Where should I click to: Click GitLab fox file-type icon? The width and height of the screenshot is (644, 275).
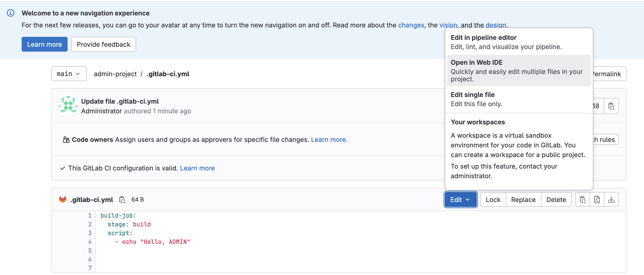(62, 199)
